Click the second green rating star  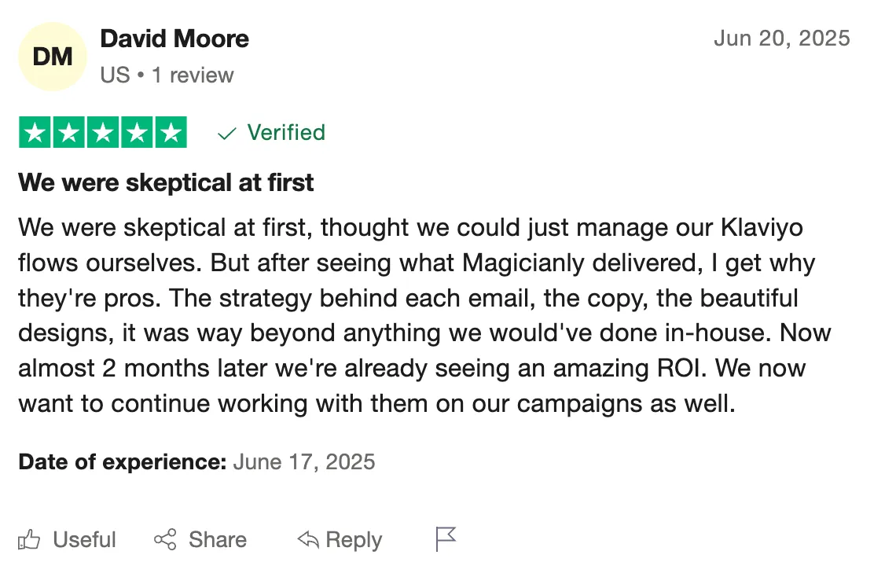click(68, 133)
